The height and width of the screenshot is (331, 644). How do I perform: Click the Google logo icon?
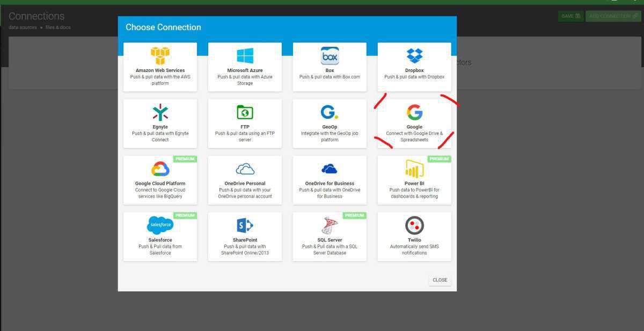[414, 112]
